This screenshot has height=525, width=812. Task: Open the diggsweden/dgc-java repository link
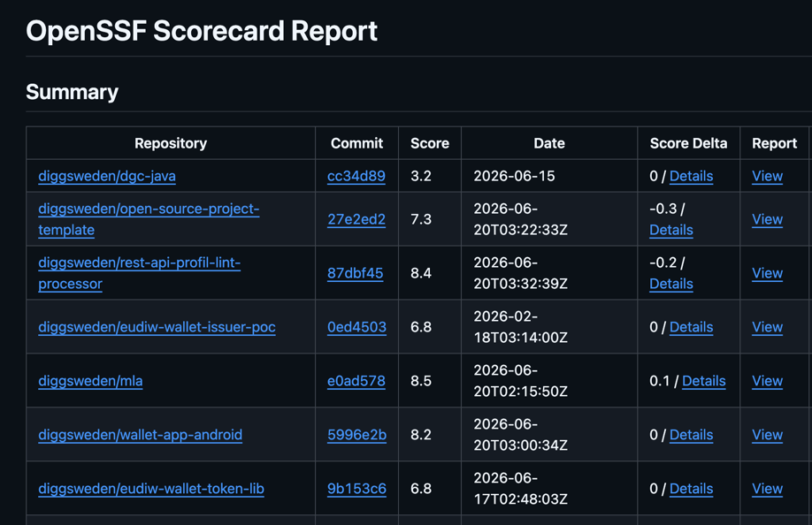[107, 176]
